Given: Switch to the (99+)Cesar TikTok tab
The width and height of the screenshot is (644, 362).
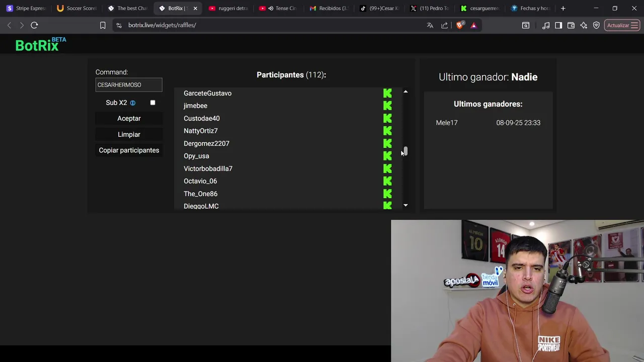Looking at the screenshot, I should 379,8.
